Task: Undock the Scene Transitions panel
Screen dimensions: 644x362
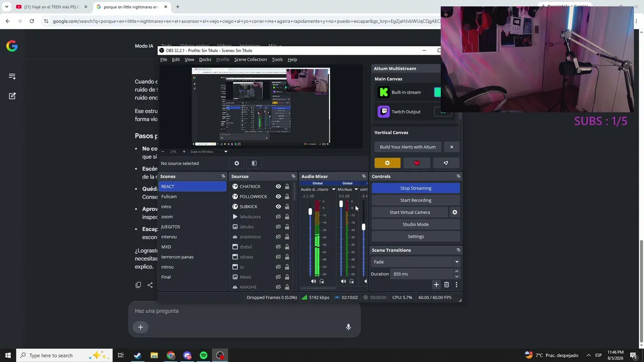Action: [458, 250]
